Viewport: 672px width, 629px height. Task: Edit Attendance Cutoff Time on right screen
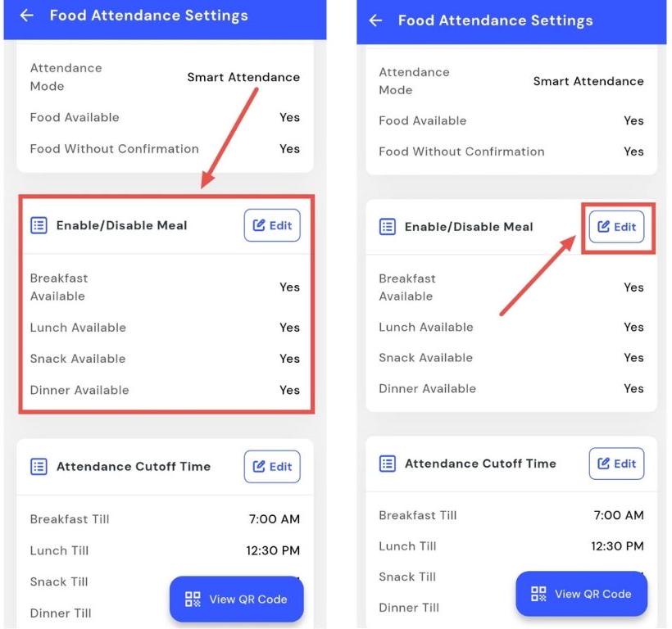coord(616,464)
